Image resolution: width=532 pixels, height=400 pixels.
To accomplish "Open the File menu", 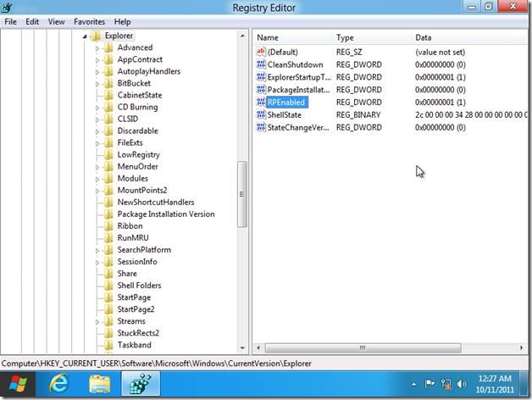I will 10,22.
